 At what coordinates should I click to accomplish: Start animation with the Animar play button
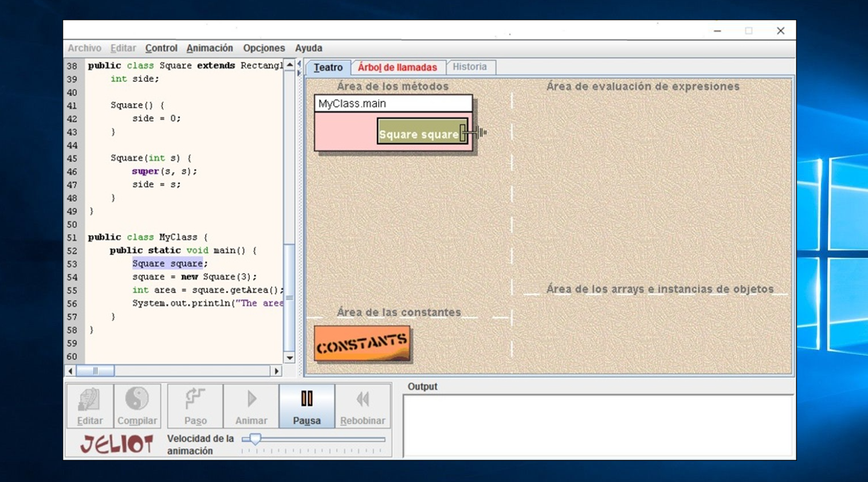point(251,406)
